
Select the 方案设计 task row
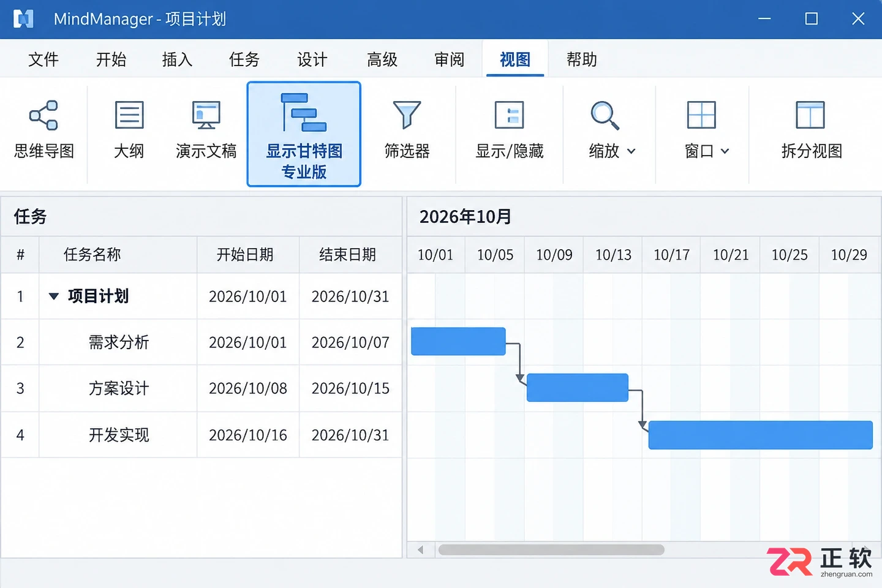(201, 388)
